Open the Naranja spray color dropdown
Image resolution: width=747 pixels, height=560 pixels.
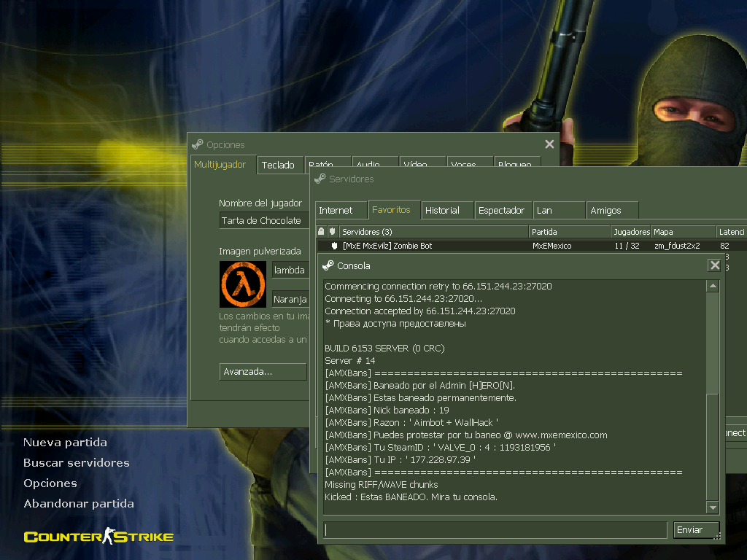(290, 300)
